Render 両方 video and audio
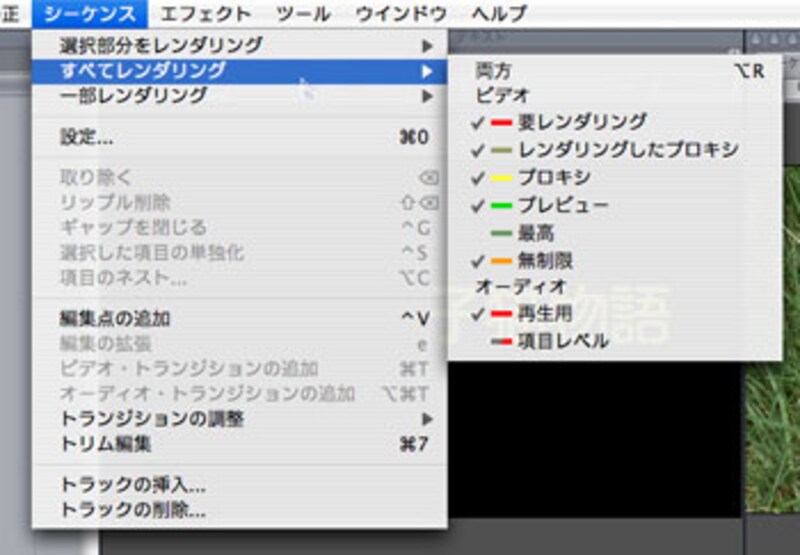The width and height of the screenshot is (800, 555). tap(615, 71)
